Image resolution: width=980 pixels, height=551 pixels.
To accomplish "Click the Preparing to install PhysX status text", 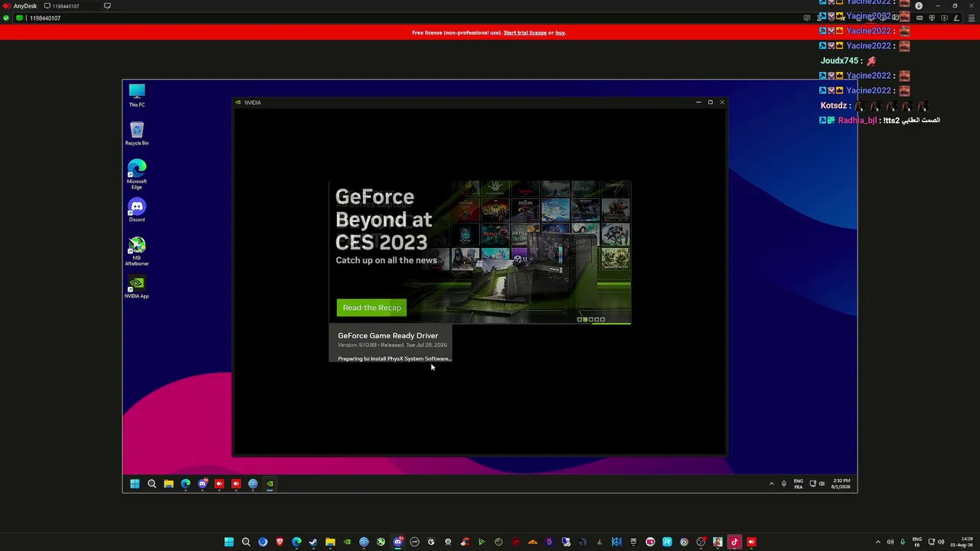I will tap(394, 359).
